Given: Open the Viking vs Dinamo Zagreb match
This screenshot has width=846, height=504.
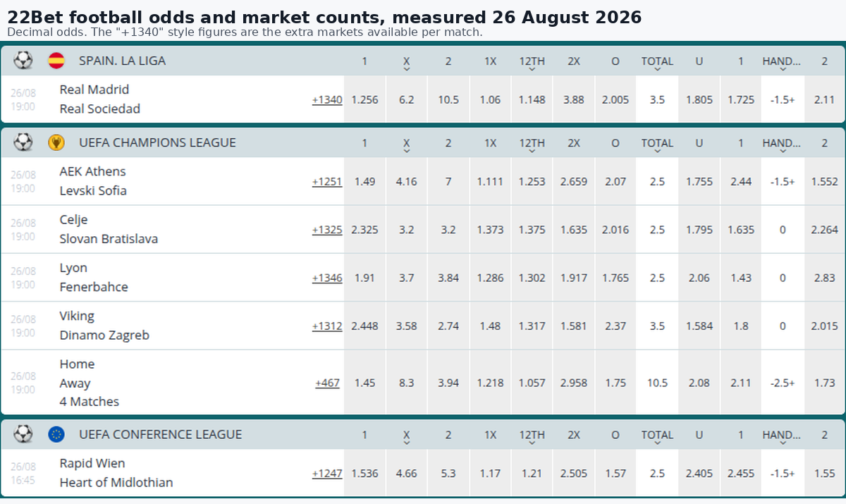Looking at the screenshot, I should pyautogui.click(x=104, y=326).
